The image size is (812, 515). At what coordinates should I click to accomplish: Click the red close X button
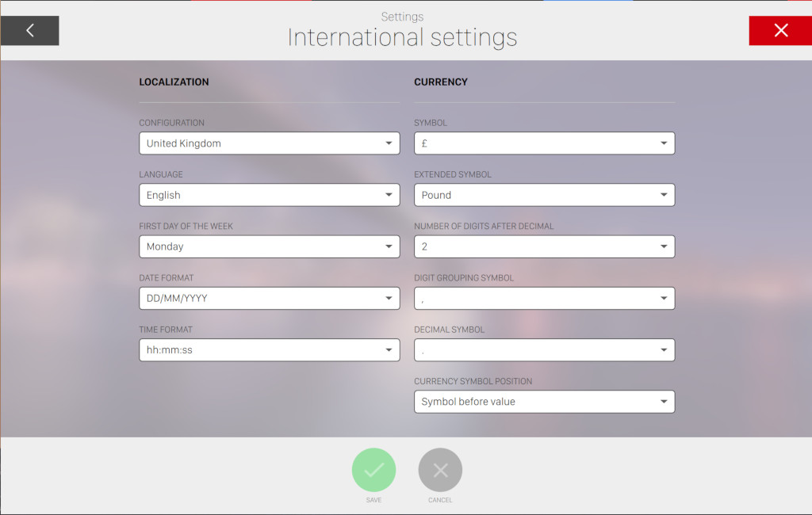(780, 31)
